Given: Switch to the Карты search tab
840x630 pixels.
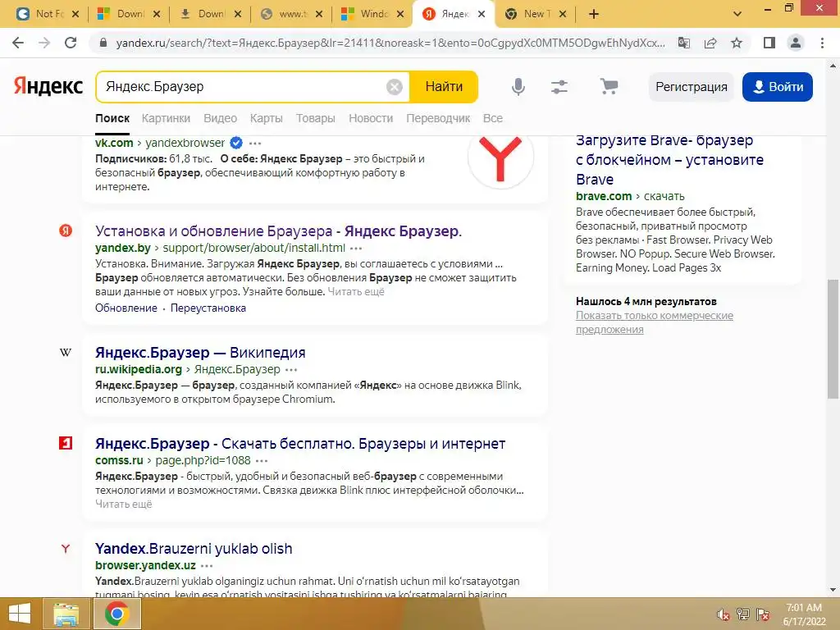Looking at the screenshot, I should pyautogui.click(x=267, y=118).
